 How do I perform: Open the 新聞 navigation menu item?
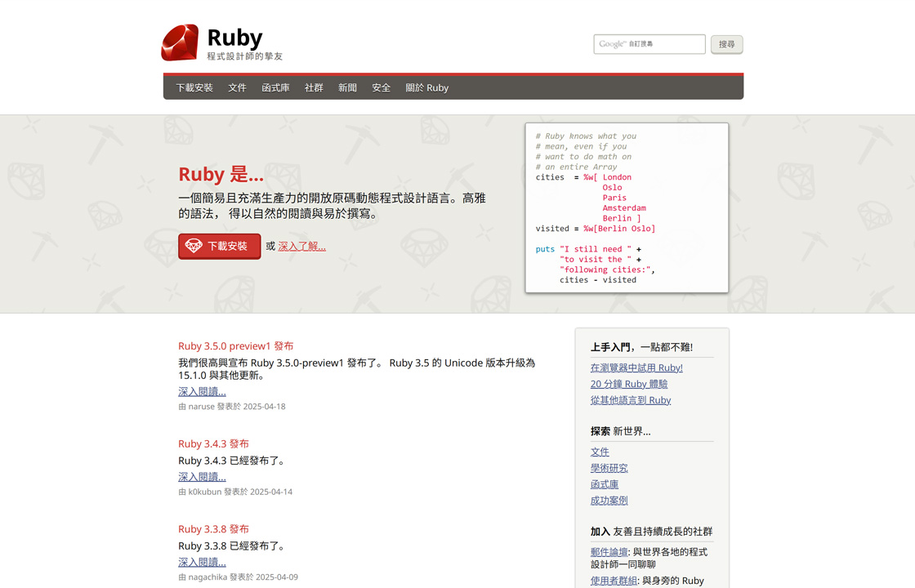point(347,87)
